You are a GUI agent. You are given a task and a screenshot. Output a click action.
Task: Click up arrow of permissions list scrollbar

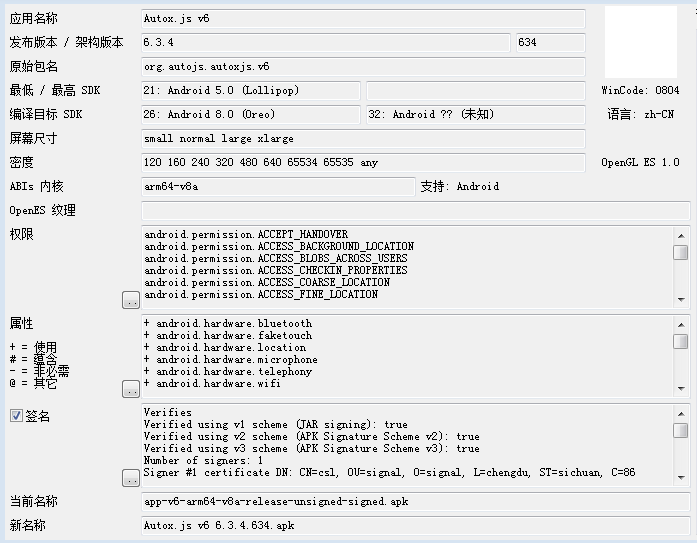point(681,236)
